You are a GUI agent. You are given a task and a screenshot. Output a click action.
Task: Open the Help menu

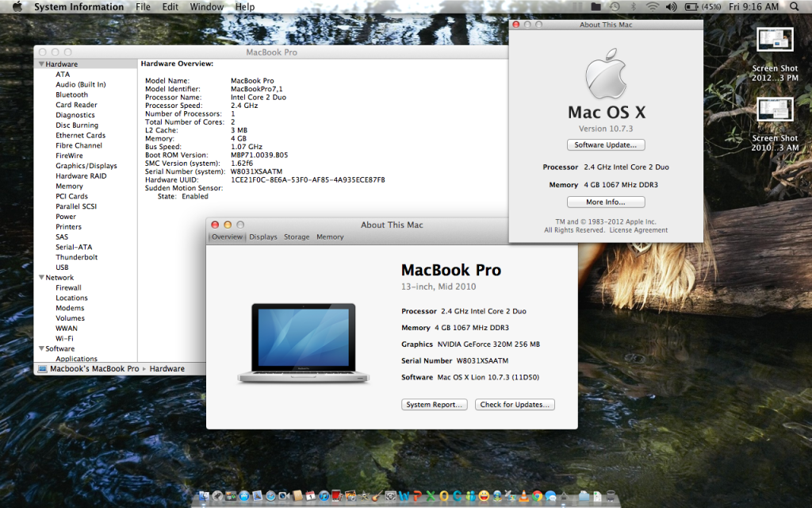pyautogui.click(x=245, y=6)
